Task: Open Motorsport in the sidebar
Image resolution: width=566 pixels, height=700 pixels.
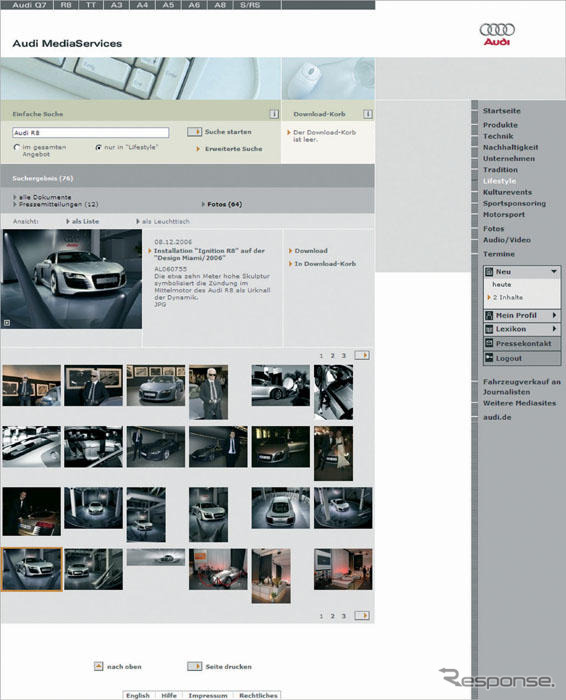Action: pos(504,214)
